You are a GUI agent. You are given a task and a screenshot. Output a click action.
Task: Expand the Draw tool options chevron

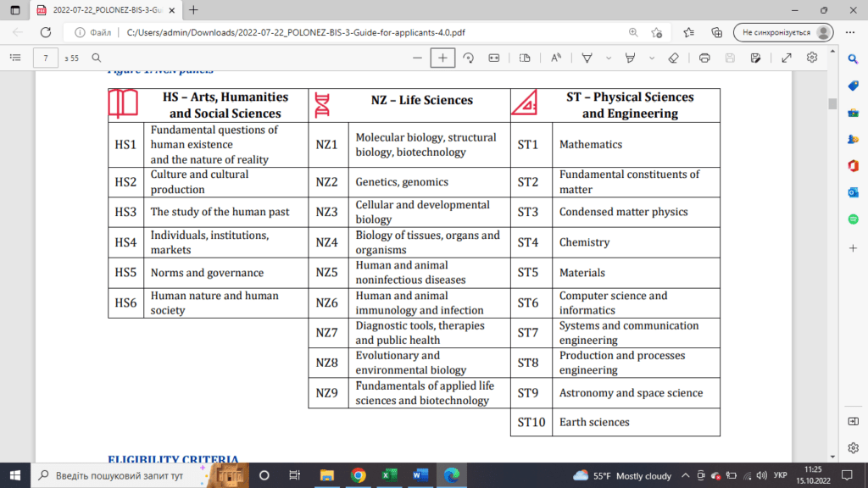608,58
